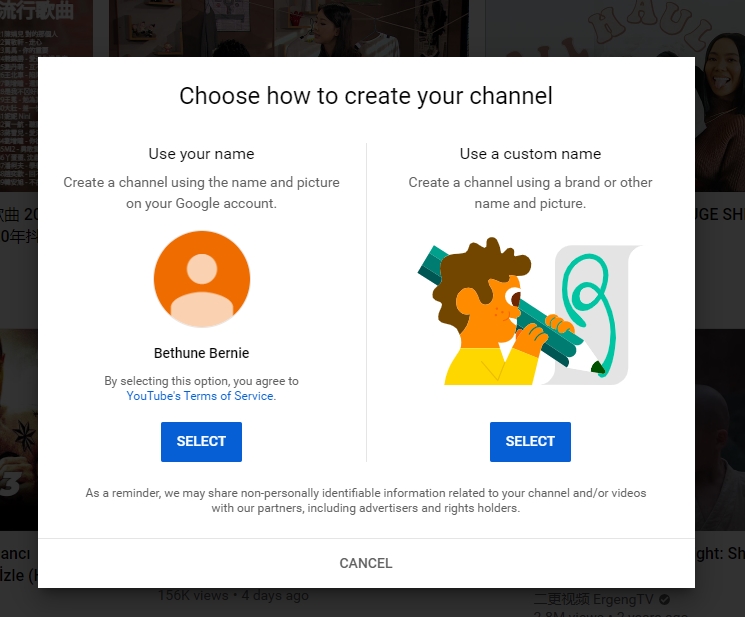Click the orange Google account avatar
The width and height of the screenshot is (745, 617).
(x=202, y=279)
